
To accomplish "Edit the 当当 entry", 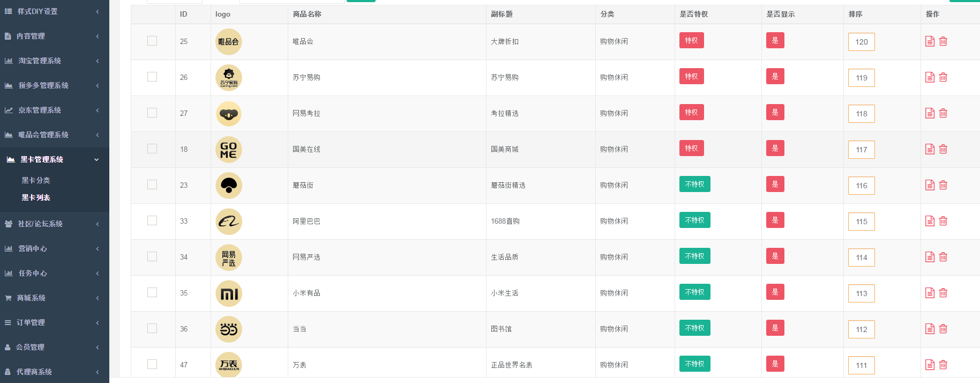I will coord(930,329).
